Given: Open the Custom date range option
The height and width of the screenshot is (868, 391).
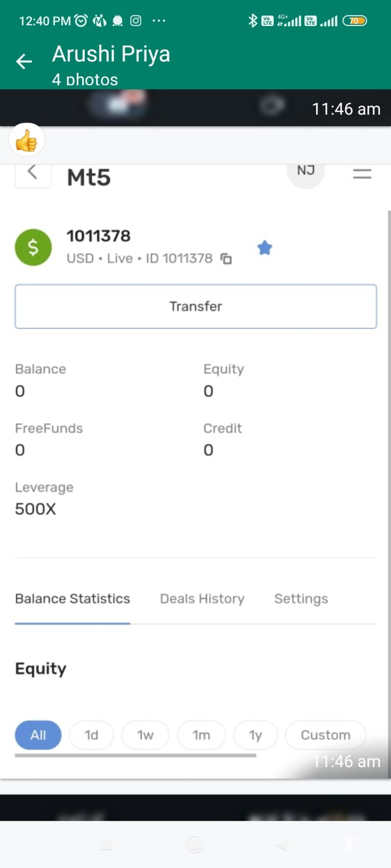Looking at the screenshot, I should coord(325,735).
